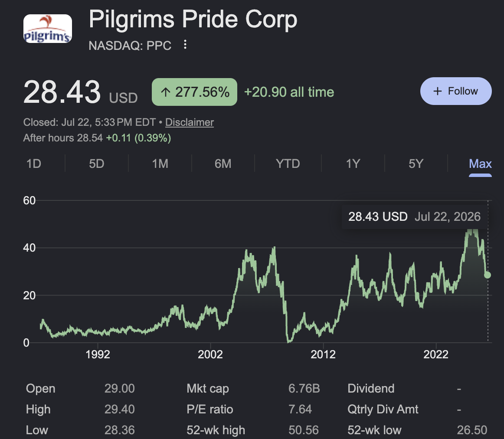Viewport: 504px width, 439px height.
Task: Click the 28.43 USD chart tooltip
Action: point(414,216)
